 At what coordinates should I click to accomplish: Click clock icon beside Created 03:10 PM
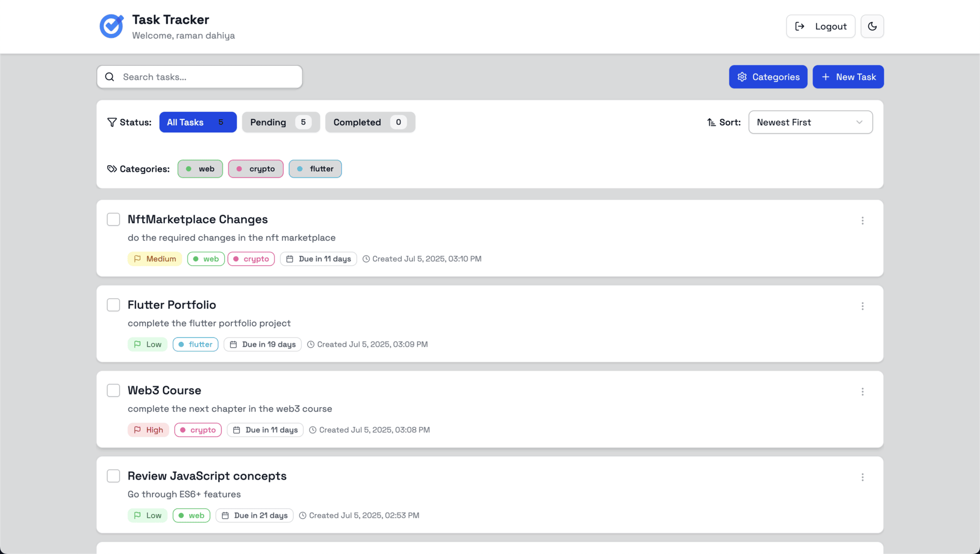coord(366,259)
